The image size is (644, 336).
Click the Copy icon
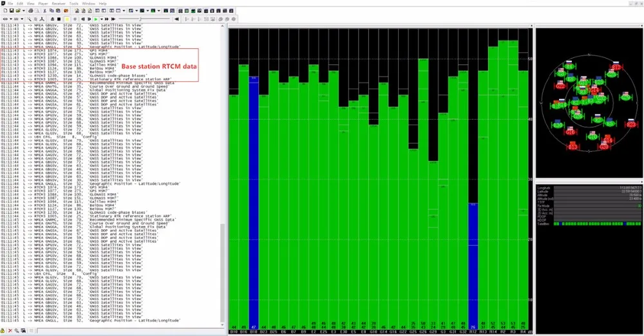(52, 11)
